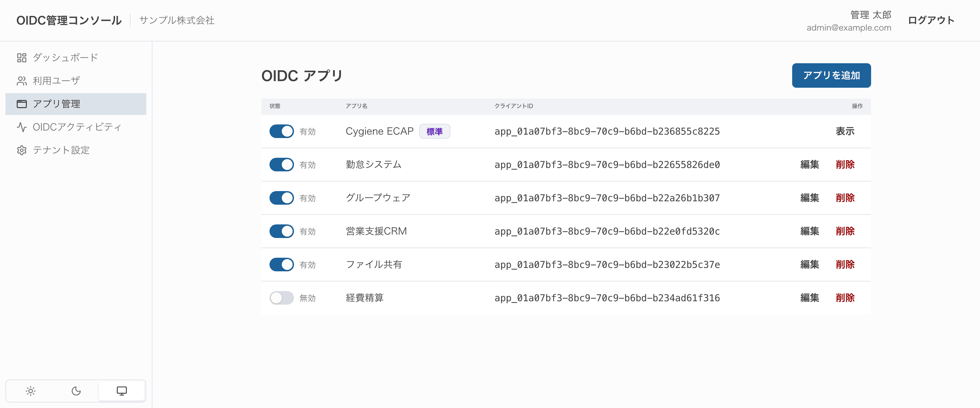This screenshot has width=980, height=408.
Task: Turn off the 営業支援CRM toggle
Action: pyautogui.click(x=281, y=231)
